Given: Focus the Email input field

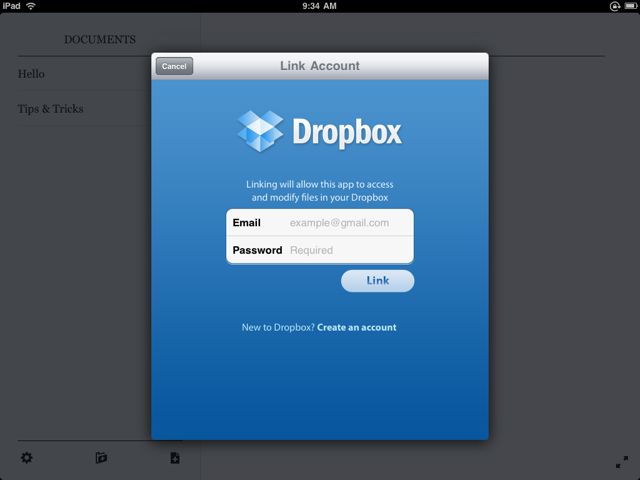Looking at the screenshot, I should click(x=320, y=222).
